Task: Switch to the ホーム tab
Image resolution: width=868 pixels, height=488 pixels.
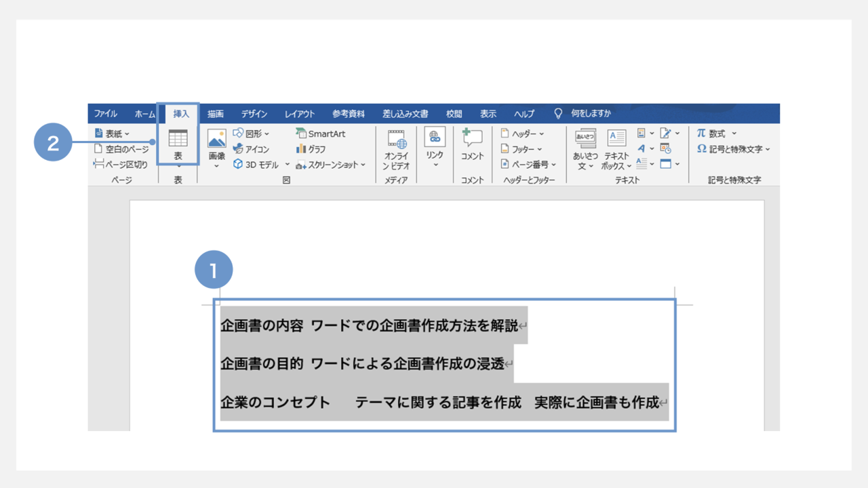Action: 144,114
